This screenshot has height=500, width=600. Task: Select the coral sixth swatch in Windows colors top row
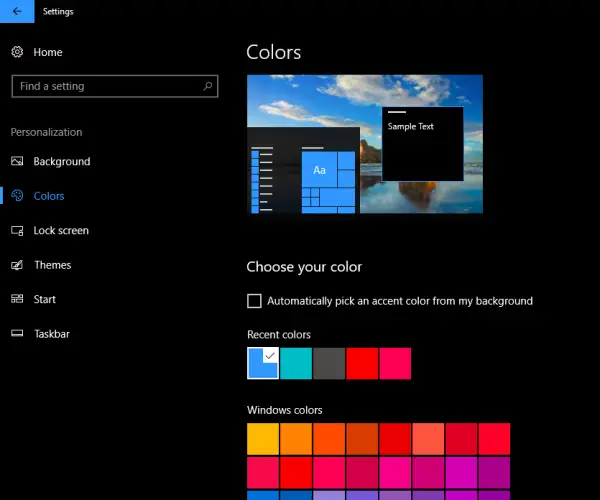[x=428, y=439]
